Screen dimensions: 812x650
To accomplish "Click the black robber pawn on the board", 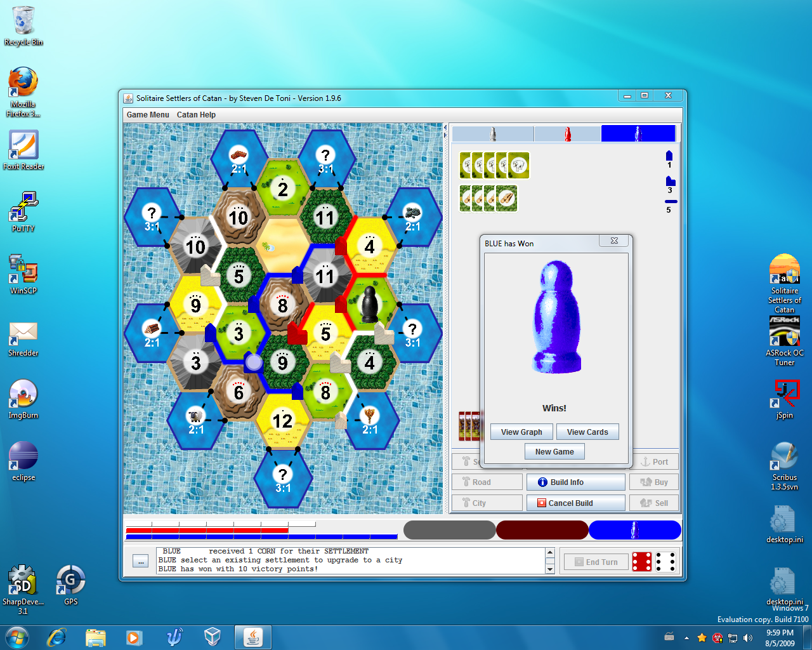I will [370, 305].
